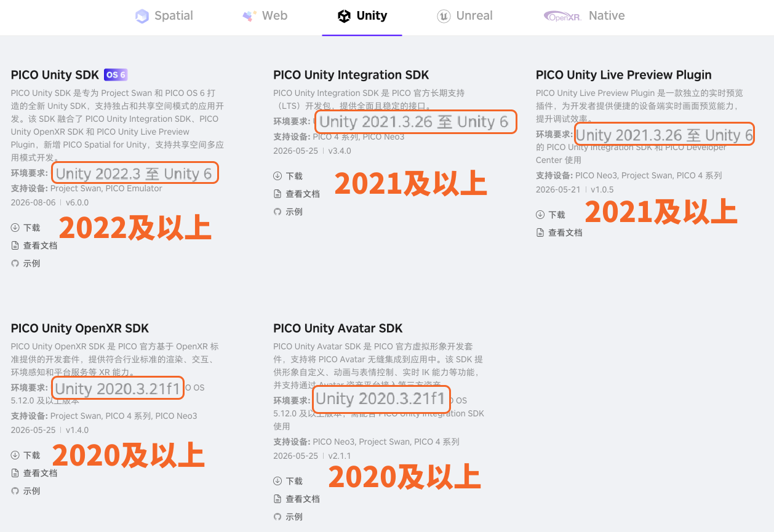This screenshot has width=774, height=532.
Task: Switch to the Web tab
Action: point(265,16)
